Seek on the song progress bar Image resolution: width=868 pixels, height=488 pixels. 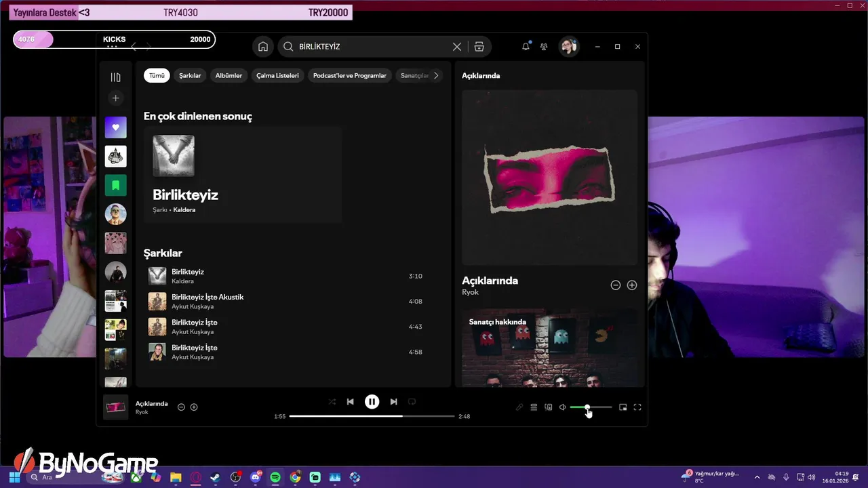[372, 416]
